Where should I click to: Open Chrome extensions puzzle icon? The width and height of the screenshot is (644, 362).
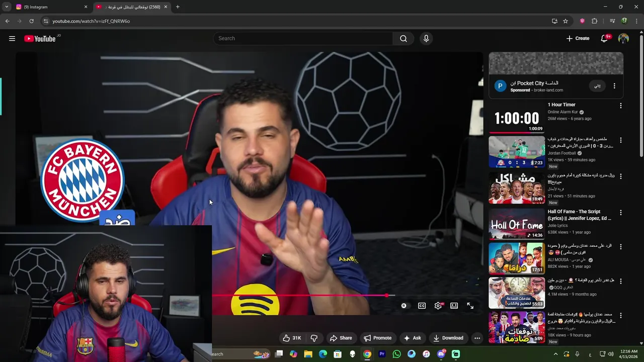point(594,21)
